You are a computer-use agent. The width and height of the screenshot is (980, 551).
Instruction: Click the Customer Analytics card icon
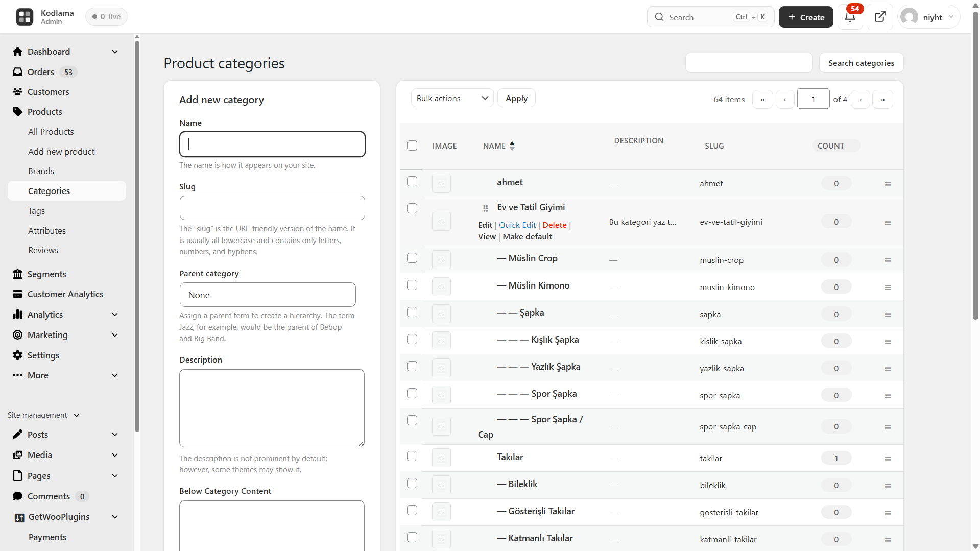pyautogui.click(x=18, y=294)
